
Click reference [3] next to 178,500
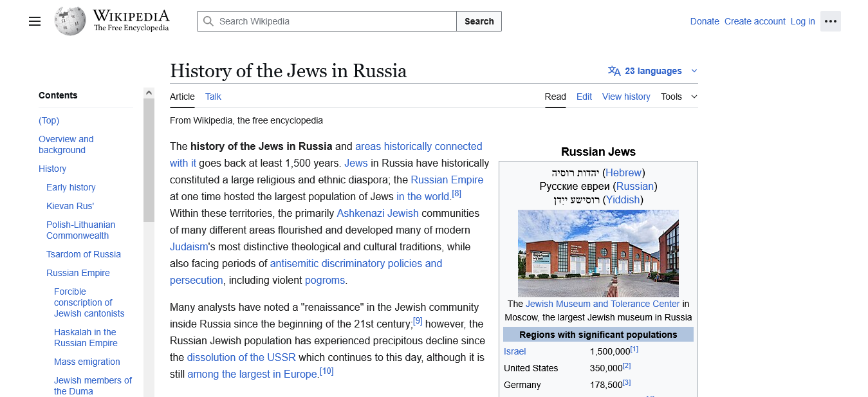tap(627, 382)
